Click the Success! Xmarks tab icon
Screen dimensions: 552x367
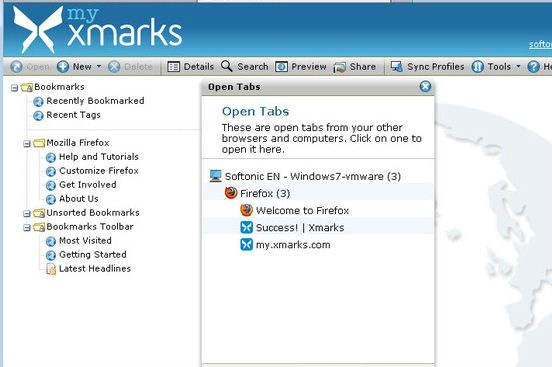[246, 228]
